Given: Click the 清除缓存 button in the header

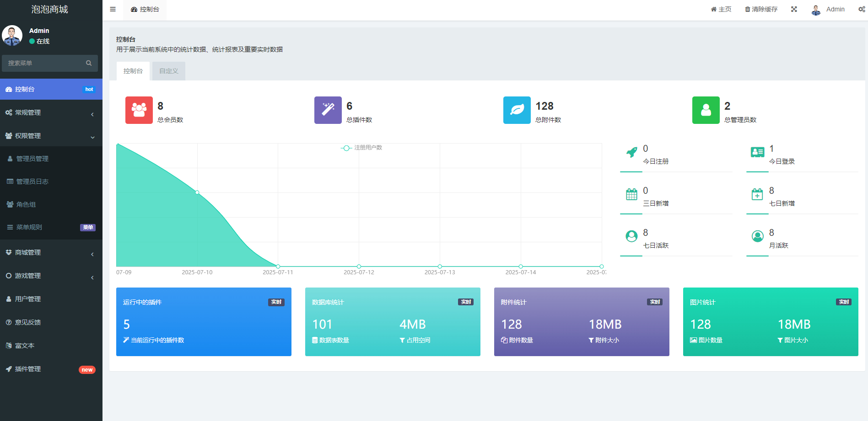Looking at the screenshot, I should coord(761,9).
